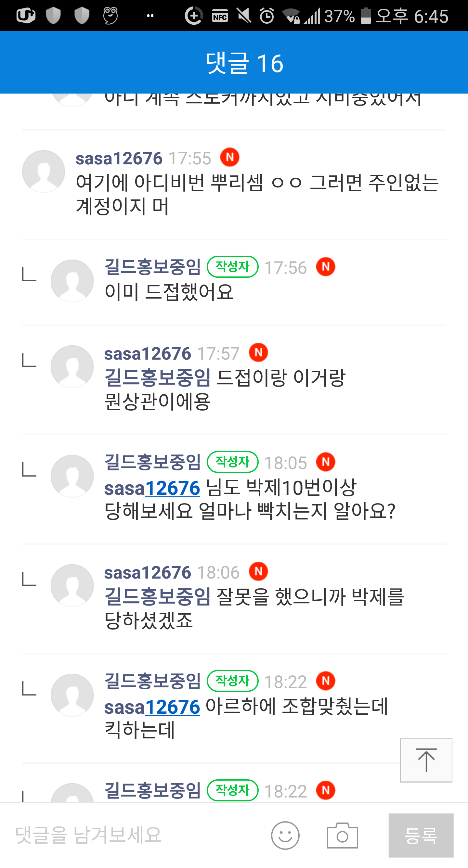
Task: Tap the 댓글 16 header title
Action: 244,63
